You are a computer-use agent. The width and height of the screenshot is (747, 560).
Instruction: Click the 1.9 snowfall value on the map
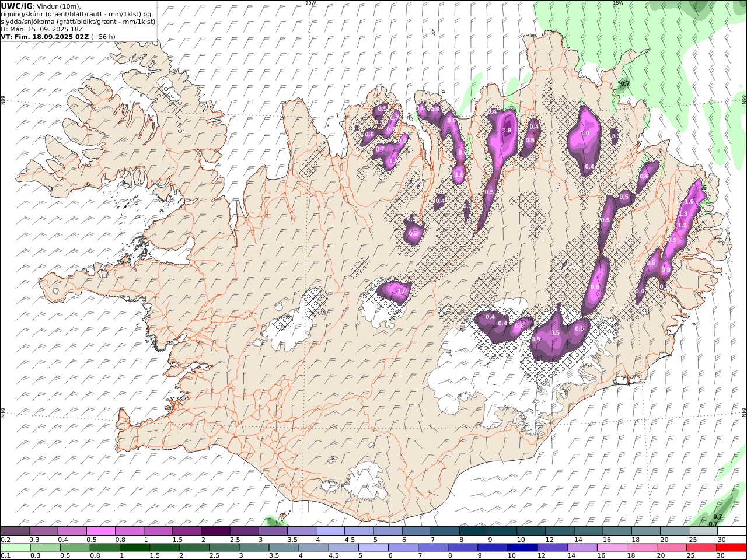tap(507, 131)
